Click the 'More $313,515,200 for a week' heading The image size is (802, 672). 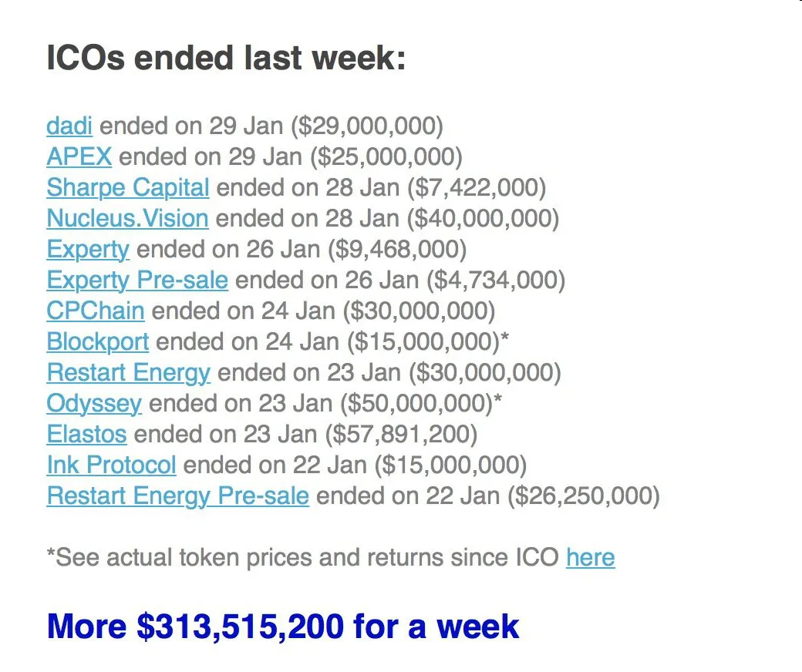coord(283,627)
